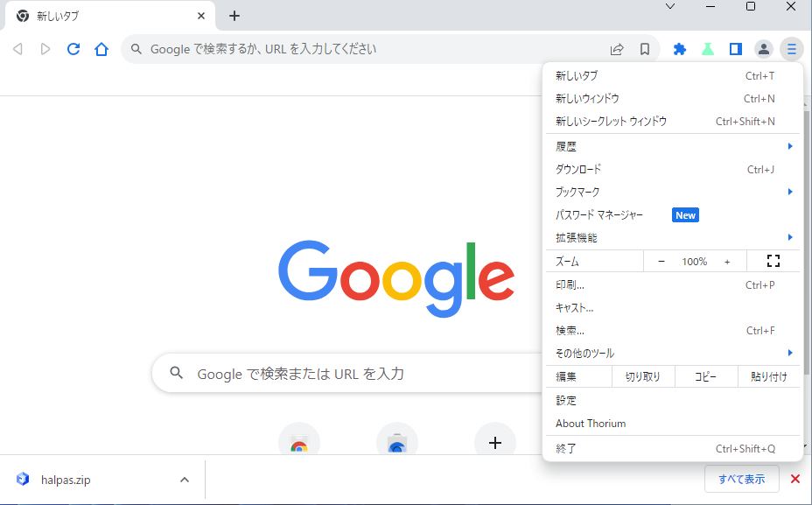Reload the current page

click(x=73, y=49)
